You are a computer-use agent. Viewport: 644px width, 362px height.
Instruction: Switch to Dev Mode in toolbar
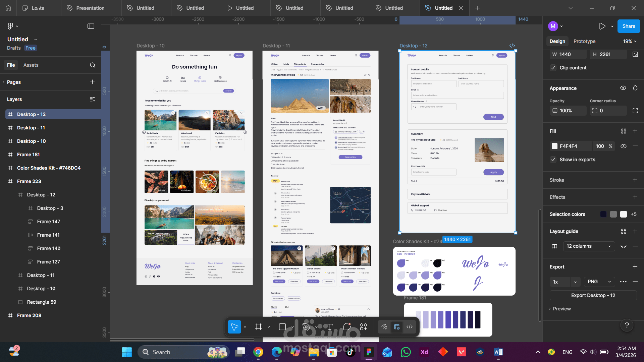click(x=410, y=327)
